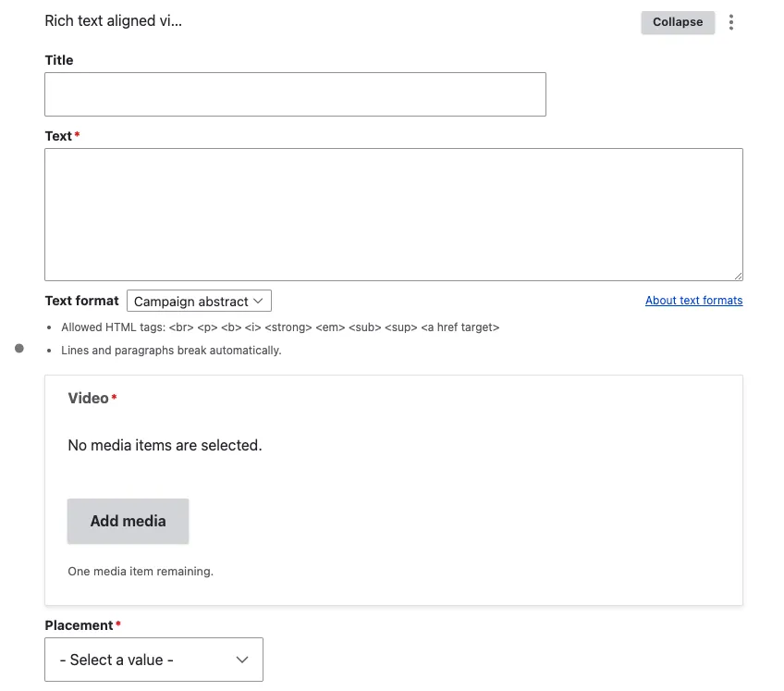Open the Campaign abstract text format dropdown
The image size is (784, 691).
198,301
